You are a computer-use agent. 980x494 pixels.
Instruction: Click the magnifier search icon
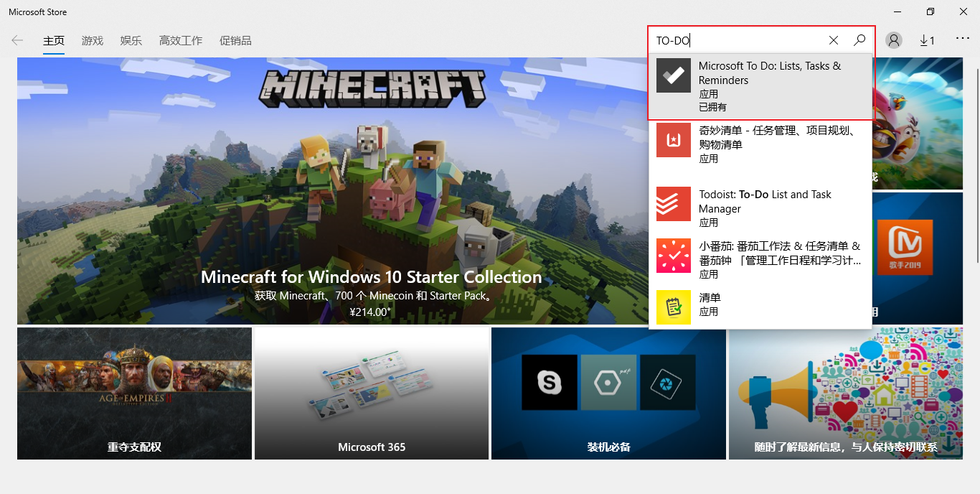click(x=859, y=40)
